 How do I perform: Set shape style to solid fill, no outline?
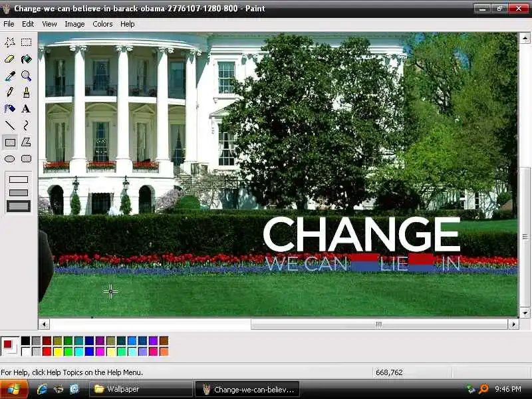(x=19, y=206)
